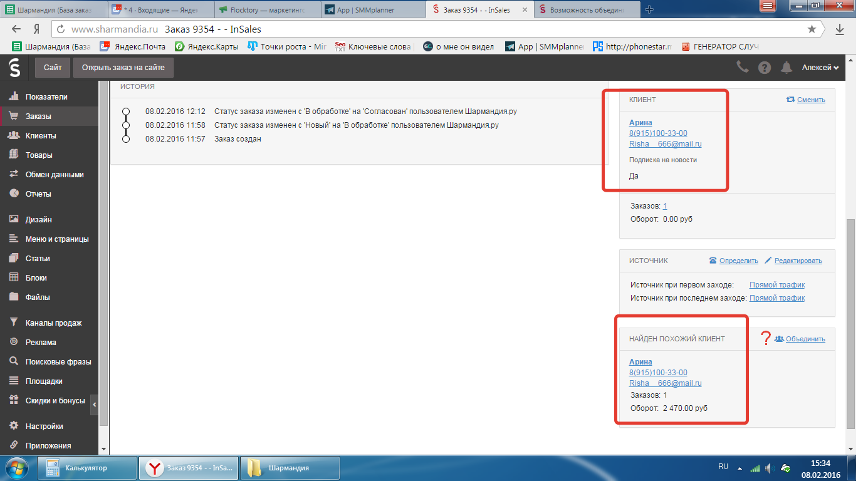Open Арина in similar client panel
Image resolution: width=868 pixels, height=481 pixels.
point(641,362)
